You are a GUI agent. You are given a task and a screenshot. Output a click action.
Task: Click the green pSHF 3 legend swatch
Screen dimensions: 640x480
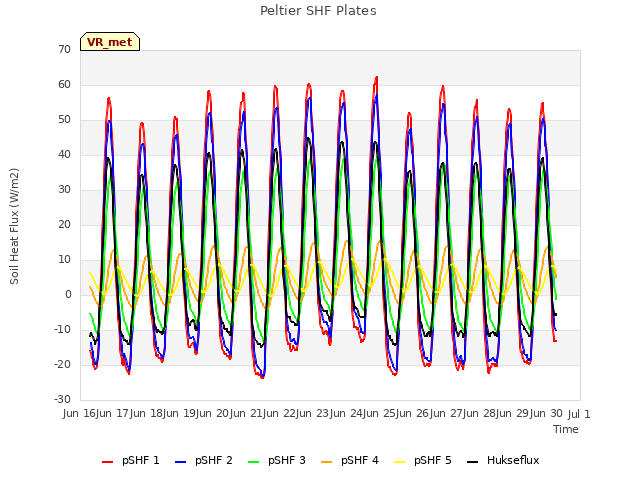point(253,462)
